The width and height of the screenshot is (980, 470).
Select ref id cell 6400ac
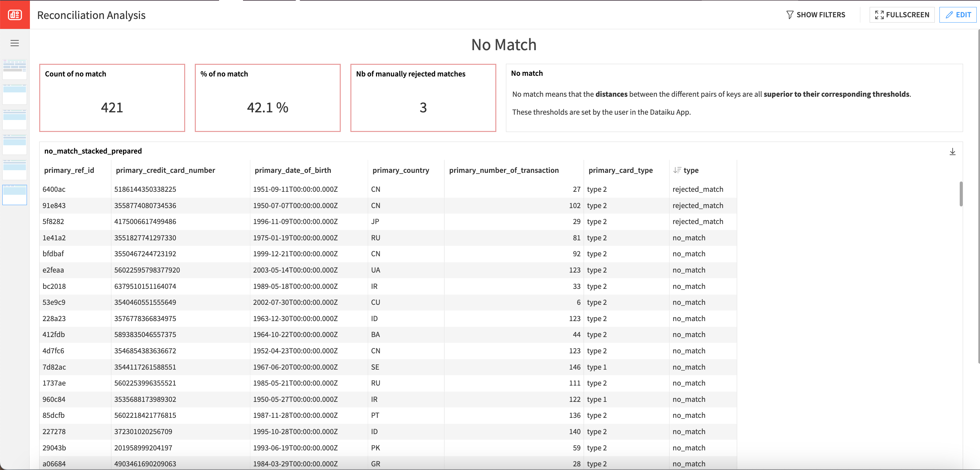click(54, 189)
